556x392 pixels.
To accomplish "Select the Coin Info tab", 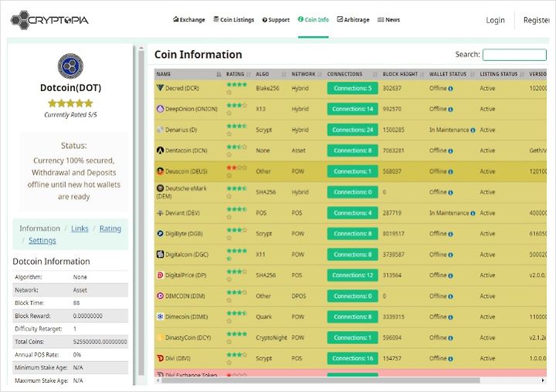I will [x=313, y=20].
